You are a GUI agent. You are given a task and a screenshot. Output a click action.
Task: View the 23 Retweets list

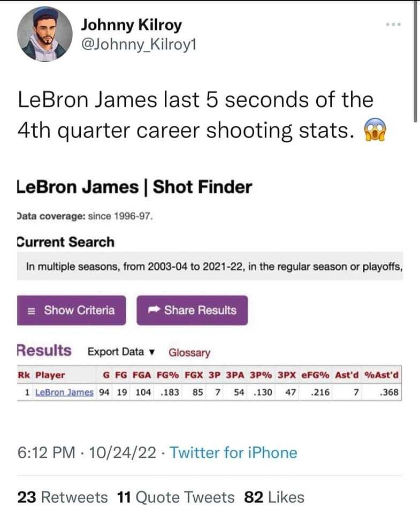coord(63,497)
